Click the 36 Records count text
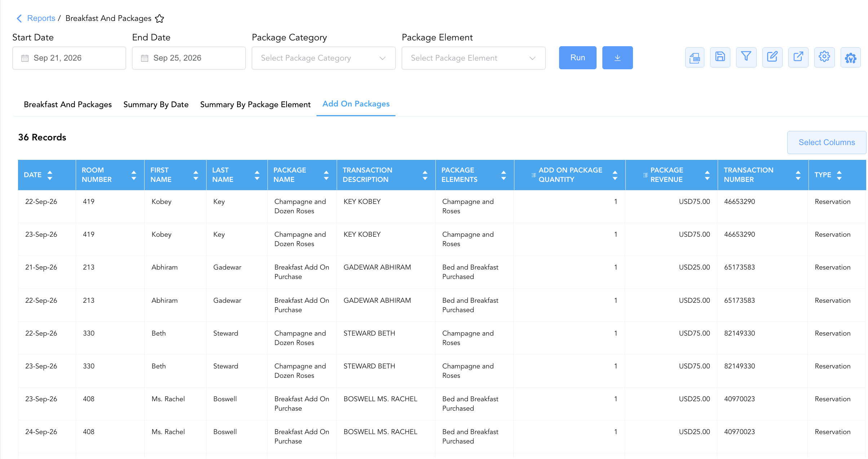This screenshot has height=459, width=868. tap(42, 137)
